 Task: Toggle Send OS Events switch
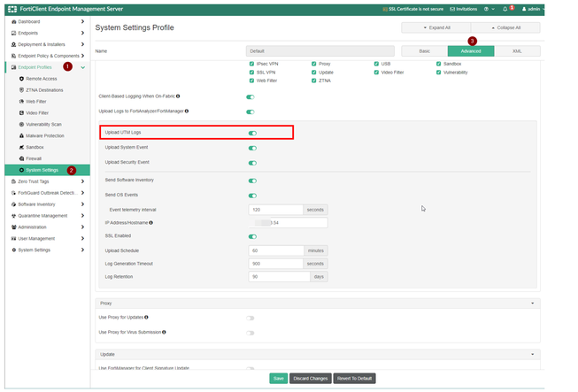point(252,196)
